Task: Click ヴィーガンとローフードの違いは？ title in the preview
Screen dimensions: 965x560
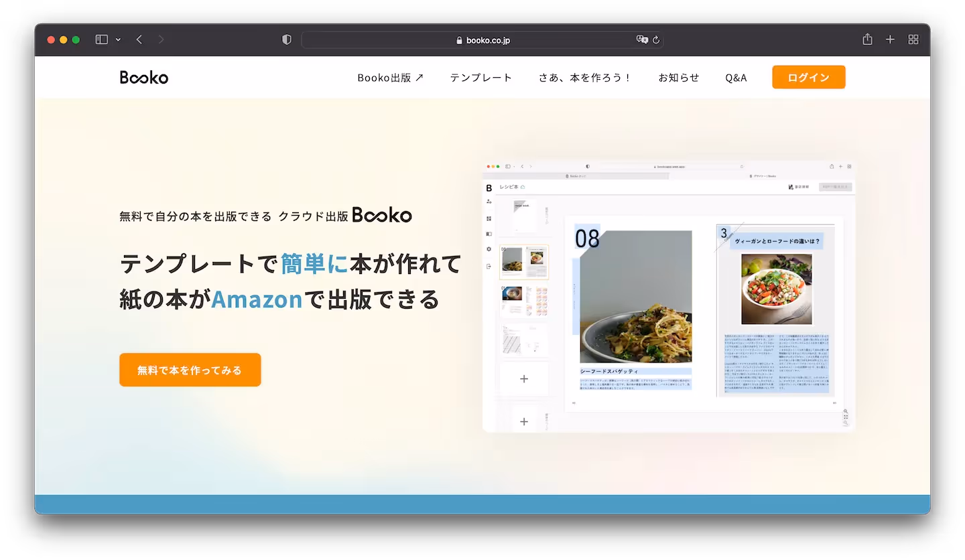Action: (777, 240)
